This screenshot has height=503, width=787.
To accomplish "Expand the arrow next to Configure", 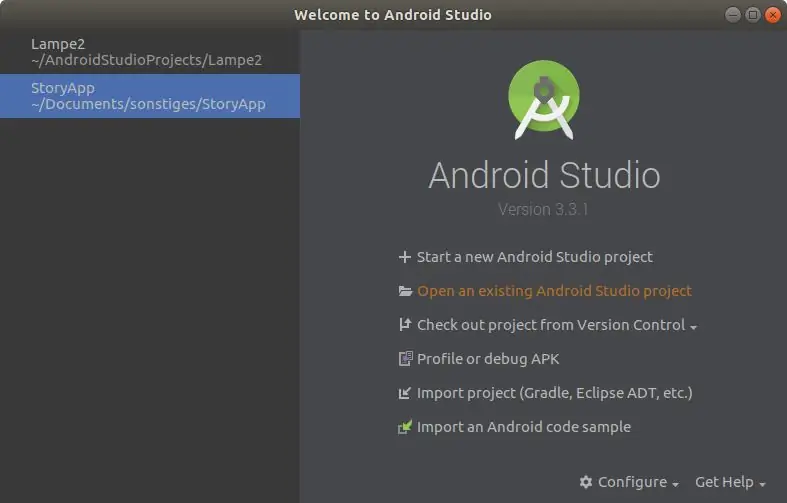I will click(676, 484).
